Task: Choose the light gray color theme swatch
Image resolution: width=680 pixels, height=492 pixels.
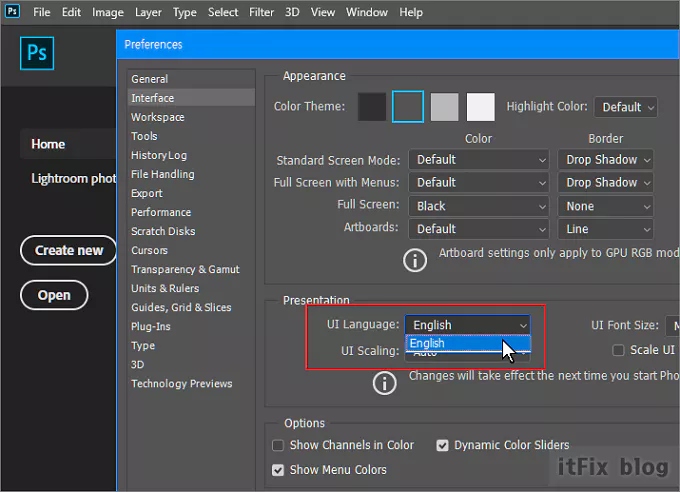Action: pyautogui.click(x=445, y=107)
